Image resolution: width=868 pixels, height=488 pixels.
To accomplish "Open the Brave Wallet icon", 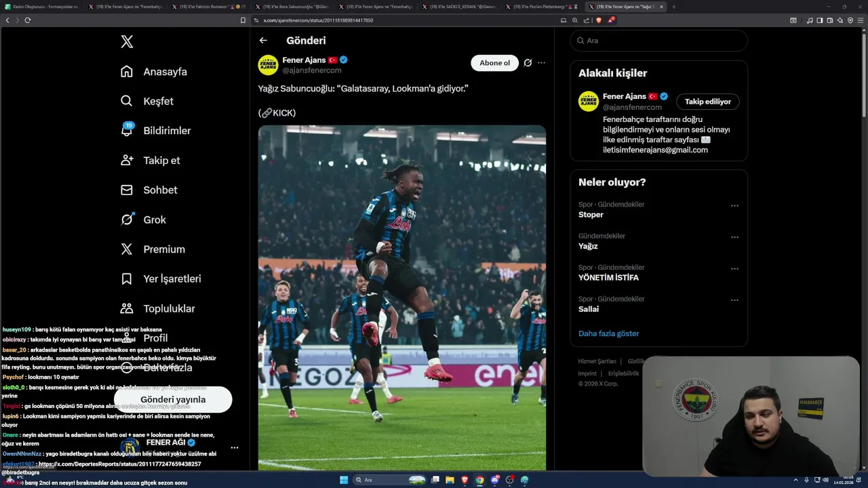I will [x=830, y=20].
